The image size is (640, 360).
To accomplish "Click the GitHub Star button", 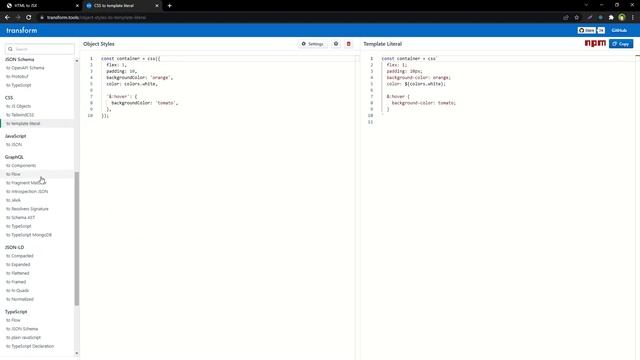I will (x=587, y=31).
